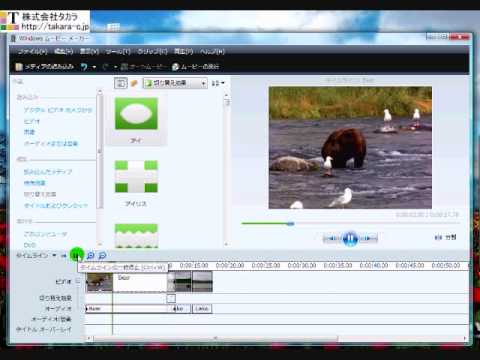
Task: Click 切り替え効果 transitions link in tasks pane
Action: pyautogui.click(x=40, y=194)
